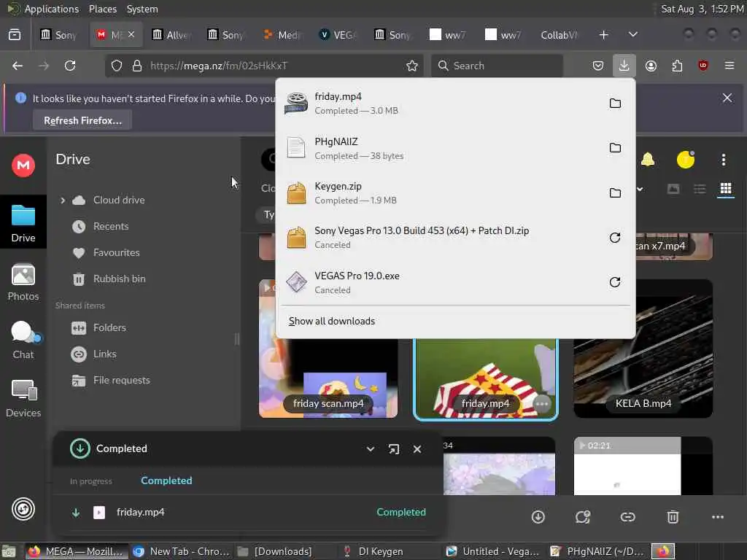Click the Download icon in bottom action bar
The image size is (747, 560).
(538, 517)
